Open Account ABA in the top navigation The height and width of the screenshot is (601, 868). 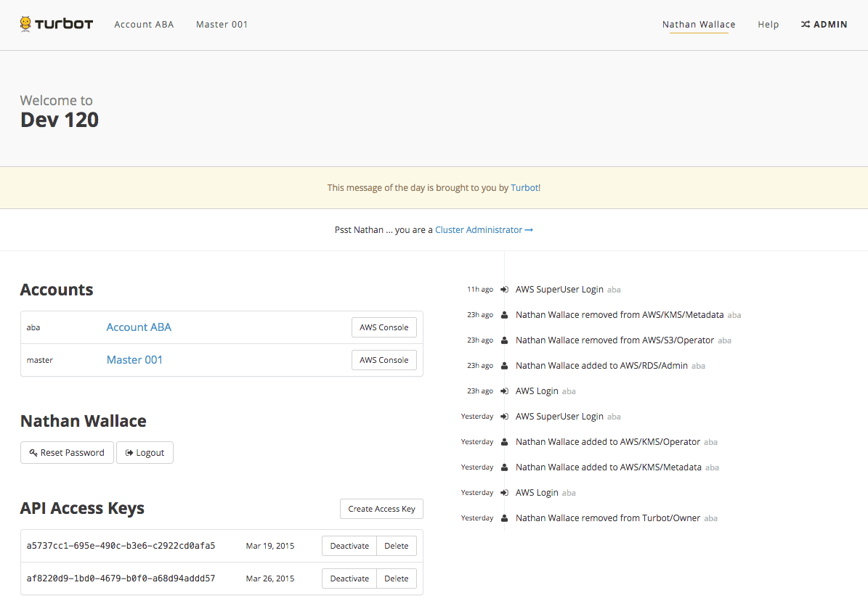[144, 25]
